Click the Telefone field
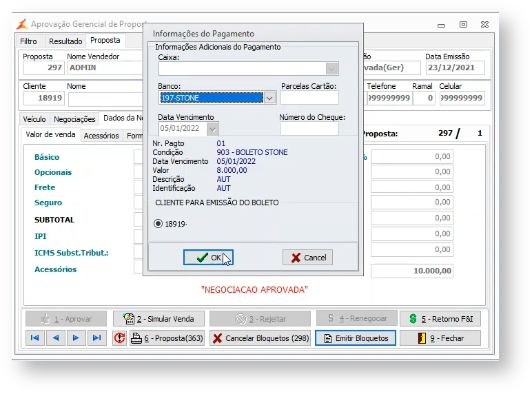 click(389, 98)
